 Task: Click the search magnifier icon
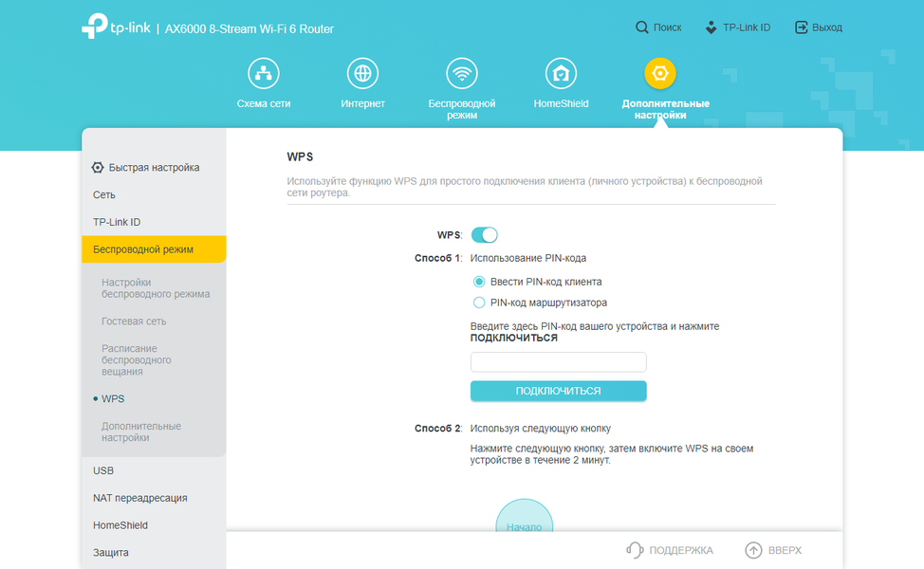pyautogui.click(x=641, y=28)
